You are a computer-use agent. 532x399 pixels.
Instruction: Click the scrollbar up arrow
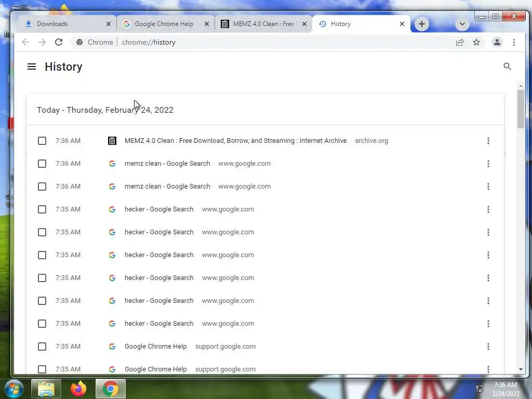click(x=521, y=86)
